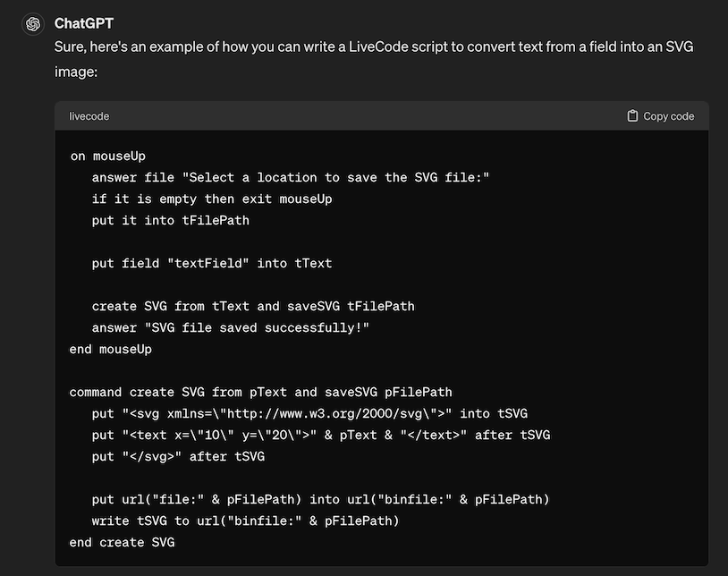The width and height of the screenshot is (728, 576).
Task: Click the 'end create SVG' code line
Action: point(123,542)
